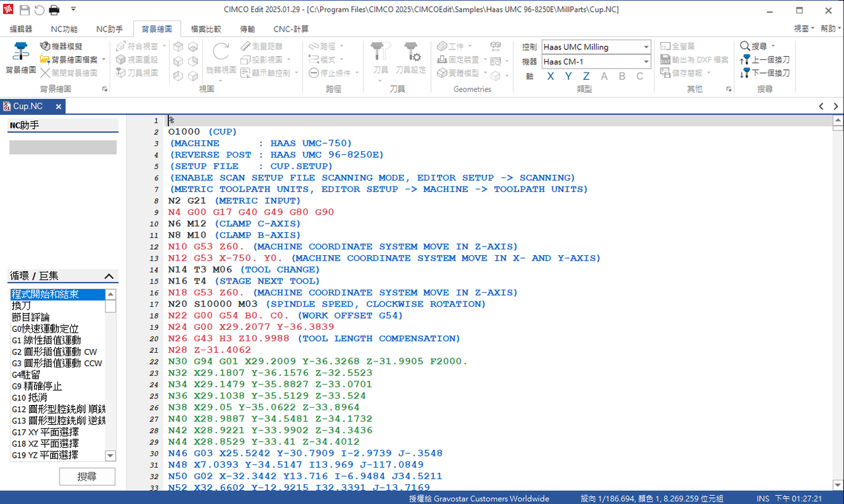This screenshot has width=844, height=504.
Task: Toggle the Y axis
Action: (568, 77)
